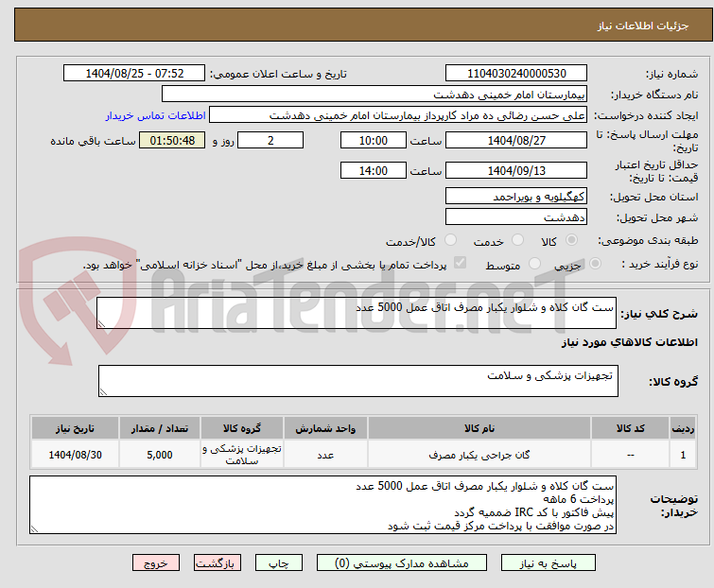Click the announcement date field 1404/08/25 - 07:52
This screenshot has height=588, width=714.
[134, 74]
